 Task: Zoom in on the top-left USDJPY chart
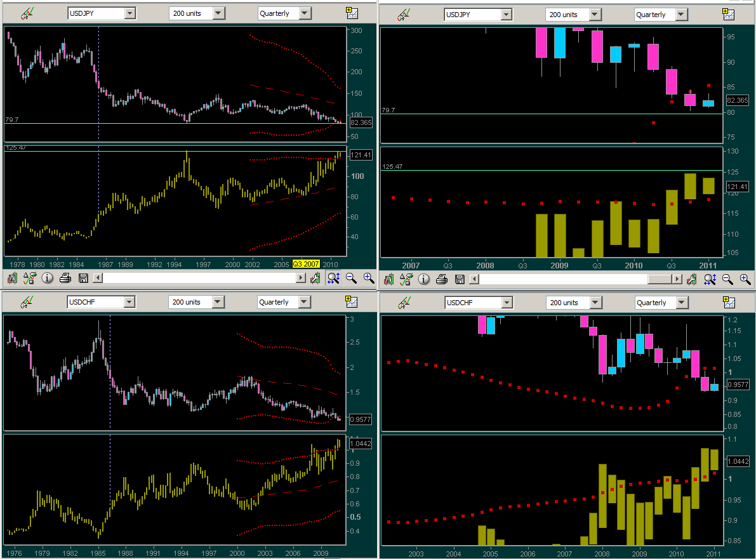pos(369,278)
